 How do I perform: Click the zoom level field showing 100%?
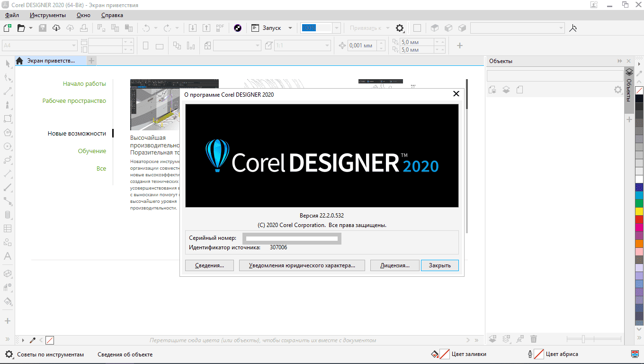click(x=315, y=28)
